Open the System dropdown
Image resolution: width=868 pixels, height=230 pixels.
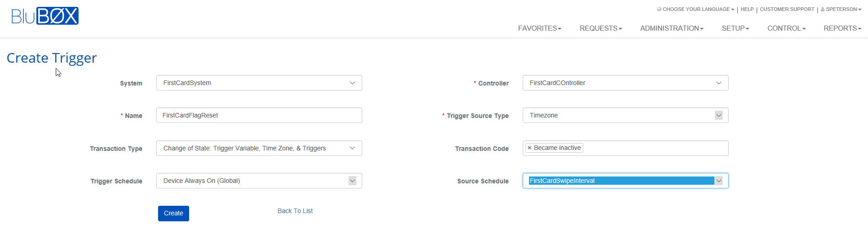(x=259, y=83)
